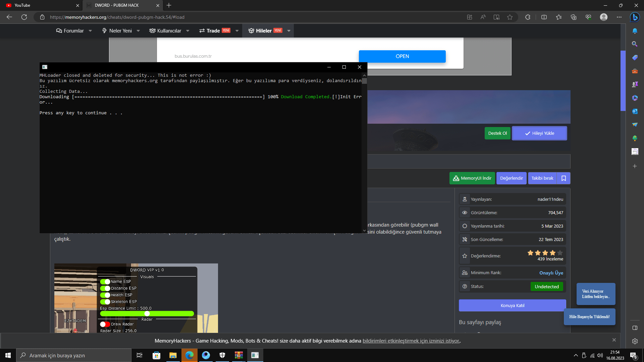Click the Değerlendir button

[x=512, y=178]
